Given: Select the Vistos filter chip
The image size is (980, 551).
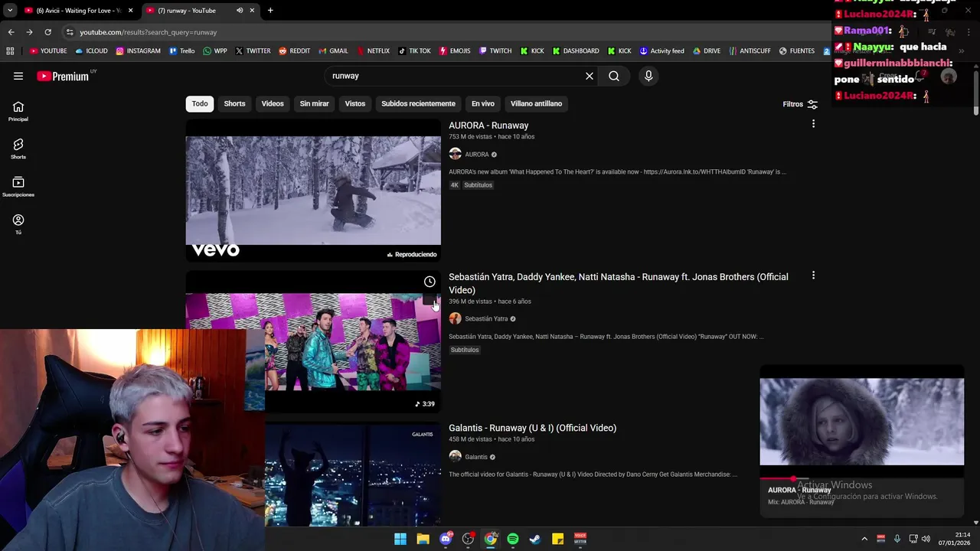Looking at the screenshot, I should click(x=355, y=103).
